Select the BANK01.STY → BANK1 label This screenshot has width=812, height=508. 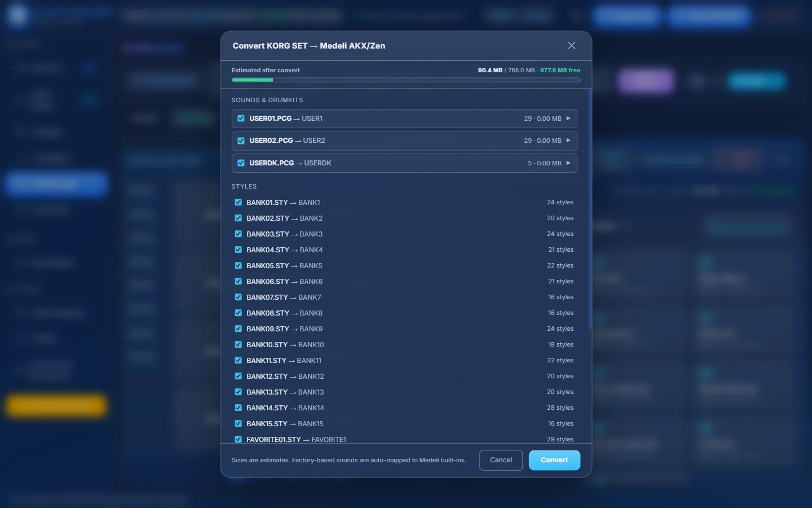283,202
